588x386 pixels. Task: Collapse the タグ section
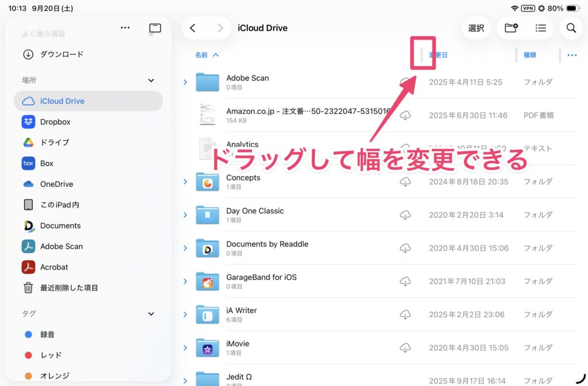click(151, 314)
